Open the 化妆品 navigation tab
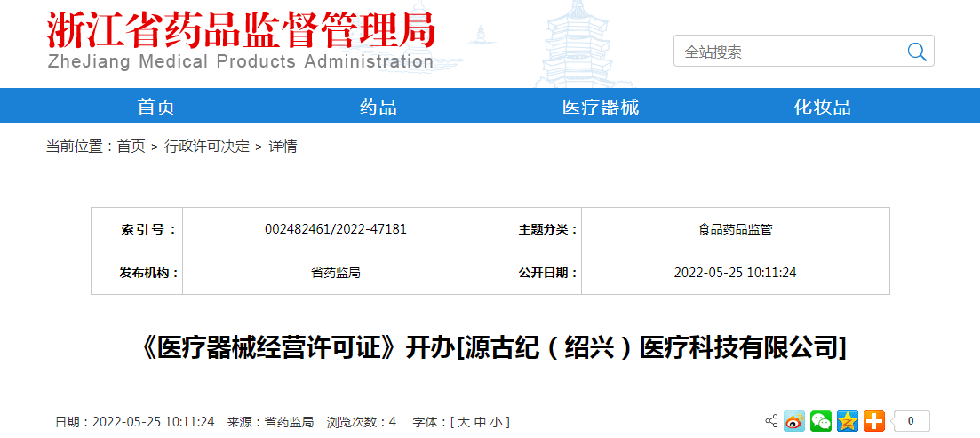980x438 pixels. point(823,107)
